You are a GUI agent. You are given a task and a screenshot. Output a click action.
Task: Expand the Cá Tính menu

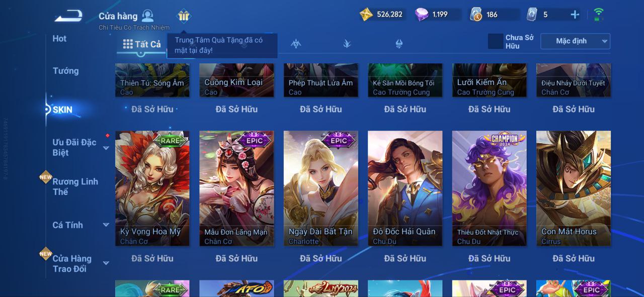[106, 225]
